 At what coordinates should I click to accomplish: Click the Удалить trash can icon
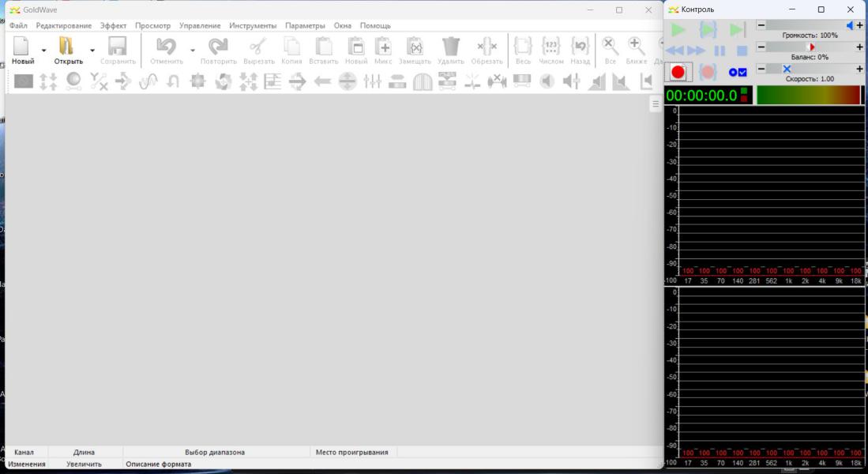click(451, 49)
